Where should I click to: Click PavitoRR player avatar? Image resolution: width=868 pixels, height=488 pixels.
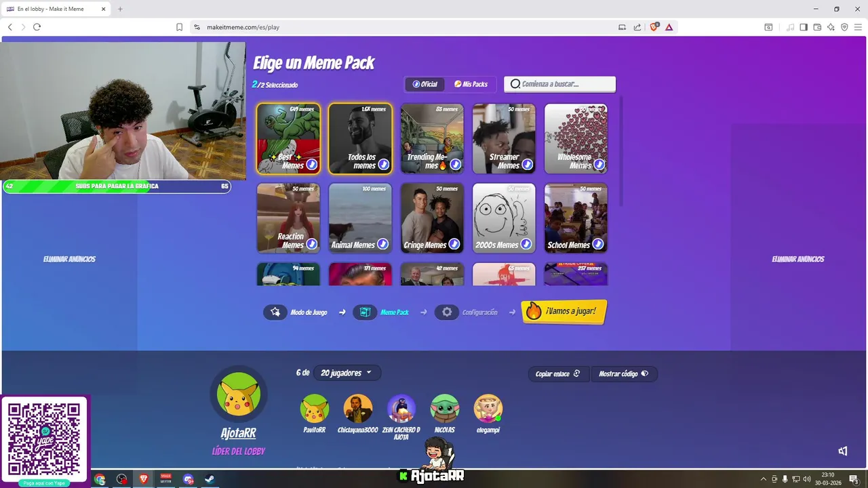tap(315, 409)
